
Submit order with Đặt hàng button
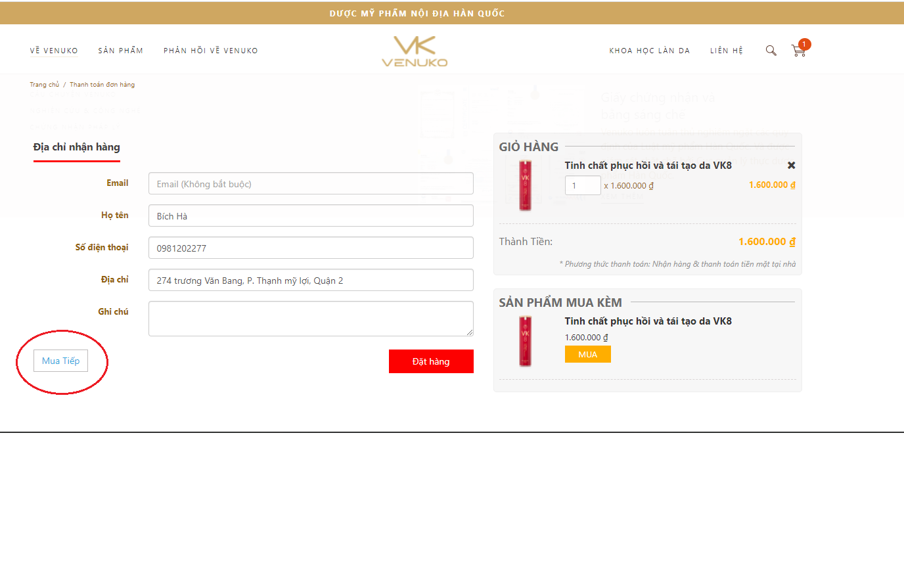point(431,361)
